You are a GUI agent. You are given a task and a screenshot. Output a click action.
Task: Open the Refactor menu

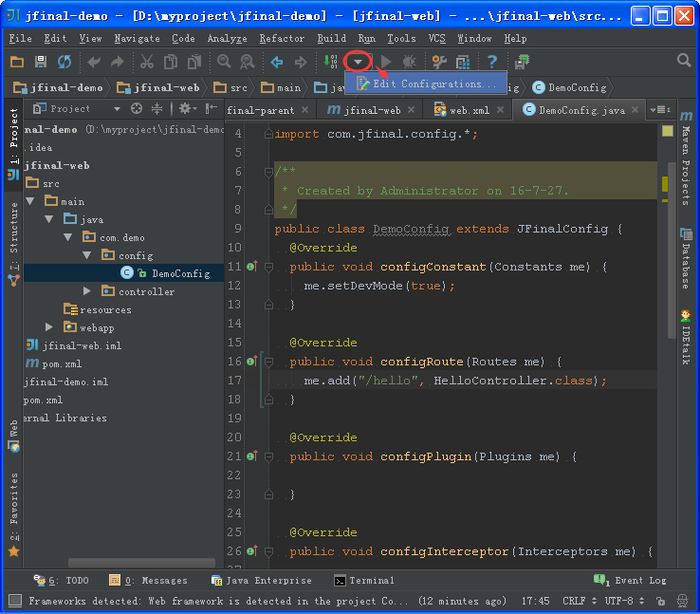(x=282, y=38)
